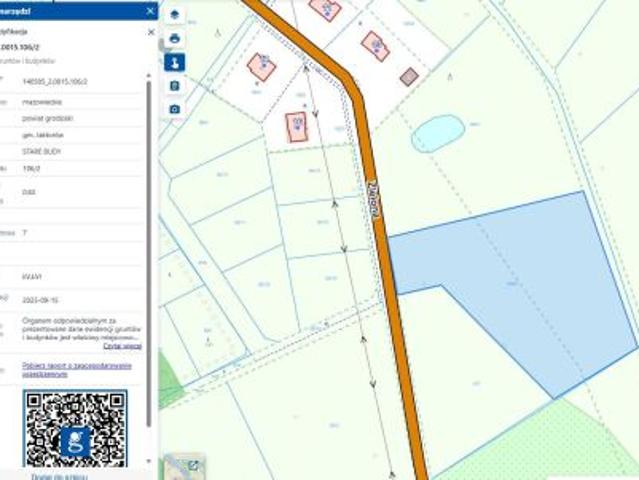Viewport: 639px width, 480px height.
Task: Select the 'gm. Jaktorów' commune value
Action: (43, 135)
